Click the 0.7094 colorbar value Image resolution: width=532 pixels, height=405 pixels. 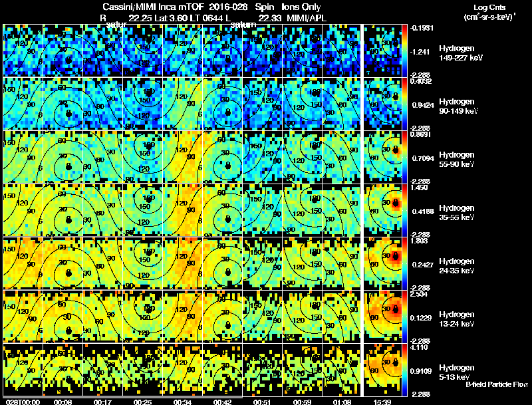click(423, 158)
